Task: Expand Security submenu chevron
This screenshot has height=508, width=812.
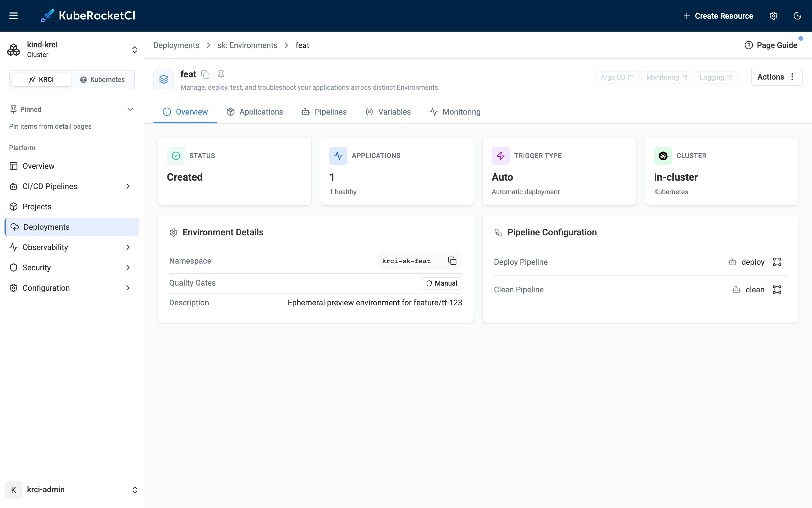Action: point(128,268)
